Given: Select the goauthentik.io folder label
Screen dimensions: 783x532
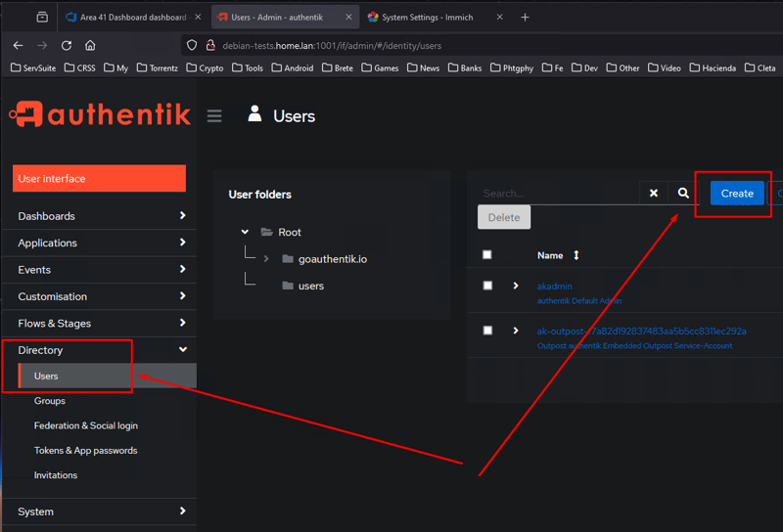Looking at the screenshot, I should click(333, 259).
